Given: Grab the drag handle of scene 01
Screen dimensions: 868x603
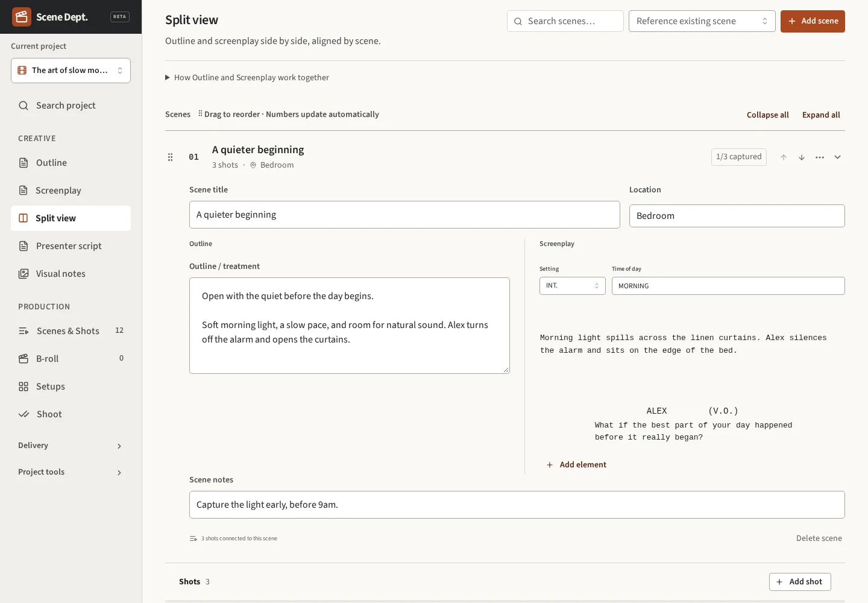Looking at the screenshot, I should [x=170, y=157].
